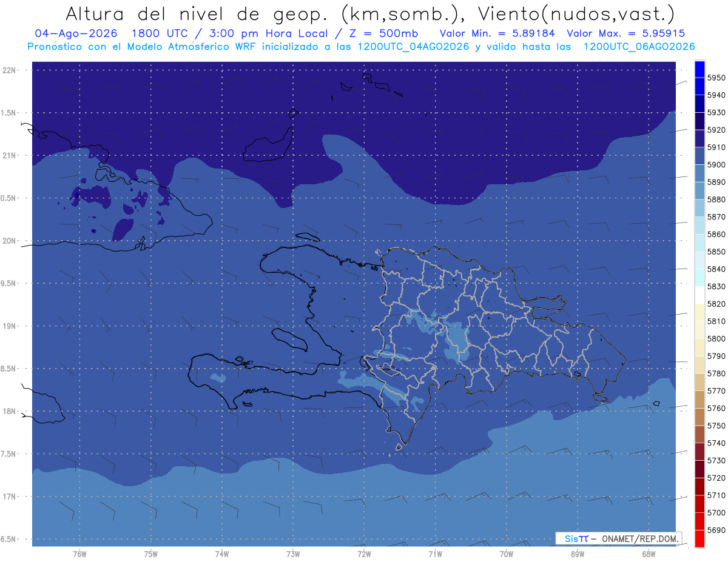Select legend swatch between 5830 and 5840
728x562 pixels.
click(699, 278)
